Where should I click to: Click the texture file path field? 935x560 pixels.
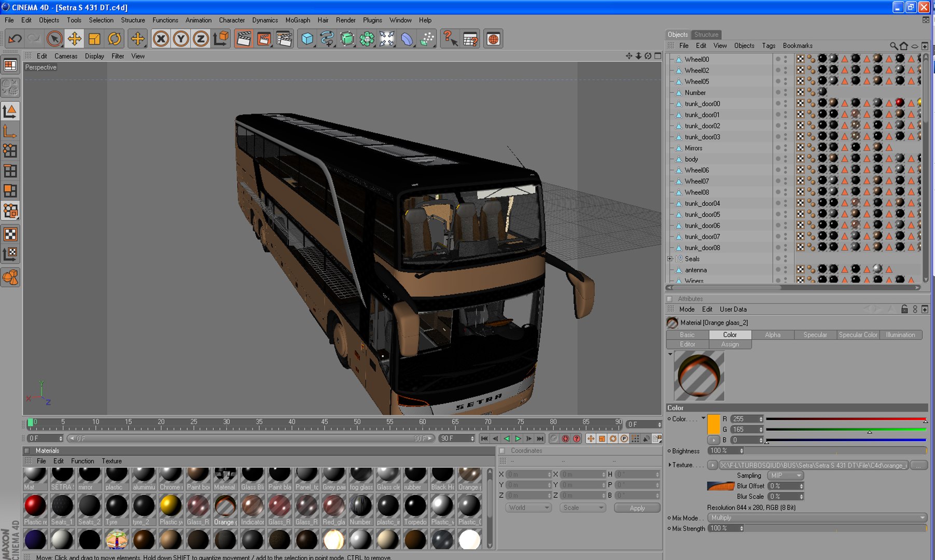coord(814,465)
